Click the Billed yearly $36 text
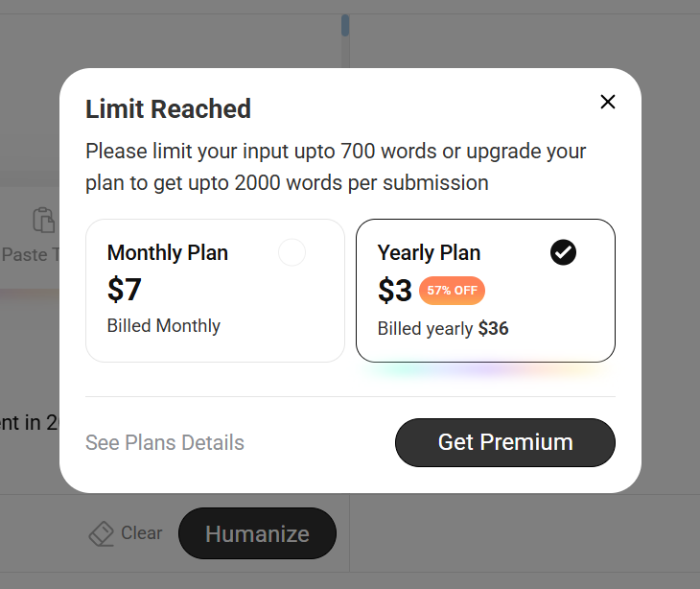Image resolution: width=700 pixels, height=589 pixels. [x=443, y=329]
